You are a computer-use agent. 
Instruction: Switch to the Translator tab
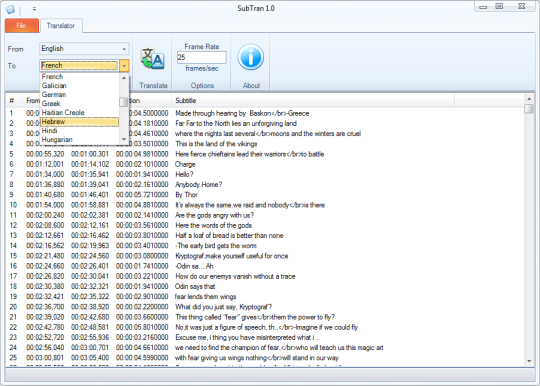(61, 26)
